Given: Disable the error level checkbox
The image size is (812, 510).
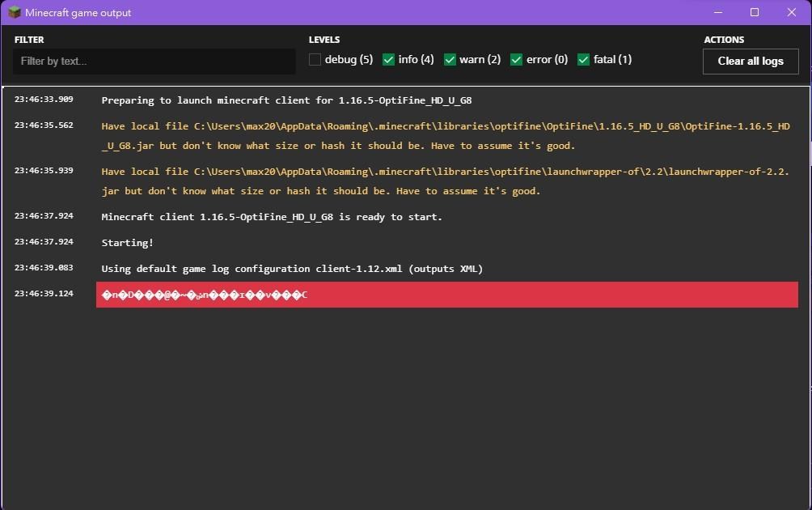Looking at the screenshot, I should pos(516,60).
